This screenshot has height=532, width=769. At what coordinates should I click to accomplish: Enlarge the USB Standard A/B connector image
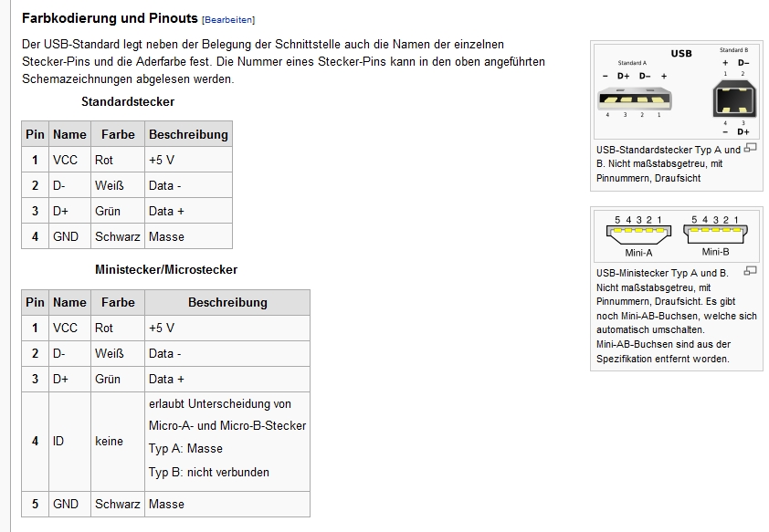(677, 92)
